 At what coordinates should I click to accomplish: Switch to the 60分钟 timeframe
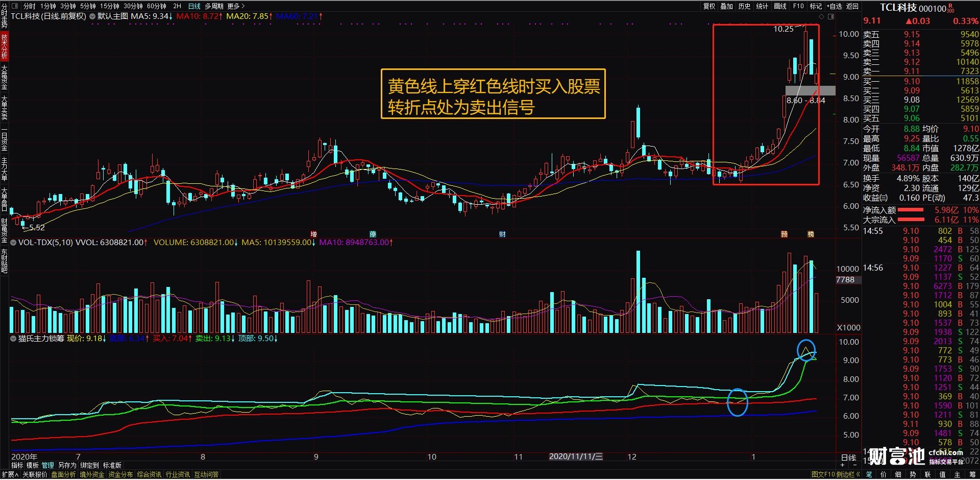(x=157, y=6)
